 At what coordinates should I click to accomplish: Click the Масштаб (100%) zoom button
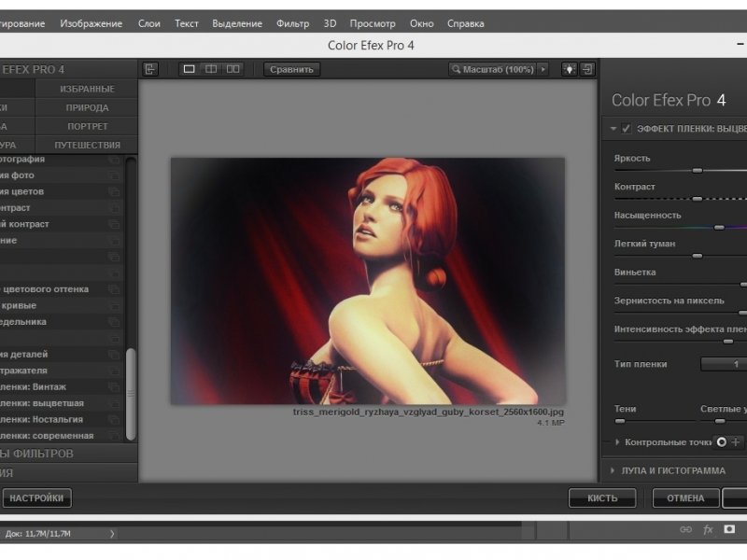pos(493,69)
